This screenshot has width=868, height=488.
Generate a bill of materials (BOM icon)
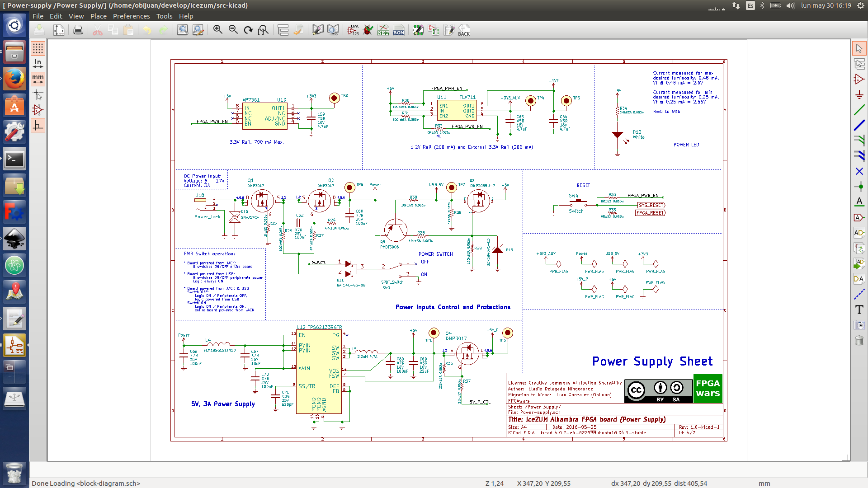[x=398, y=29]
